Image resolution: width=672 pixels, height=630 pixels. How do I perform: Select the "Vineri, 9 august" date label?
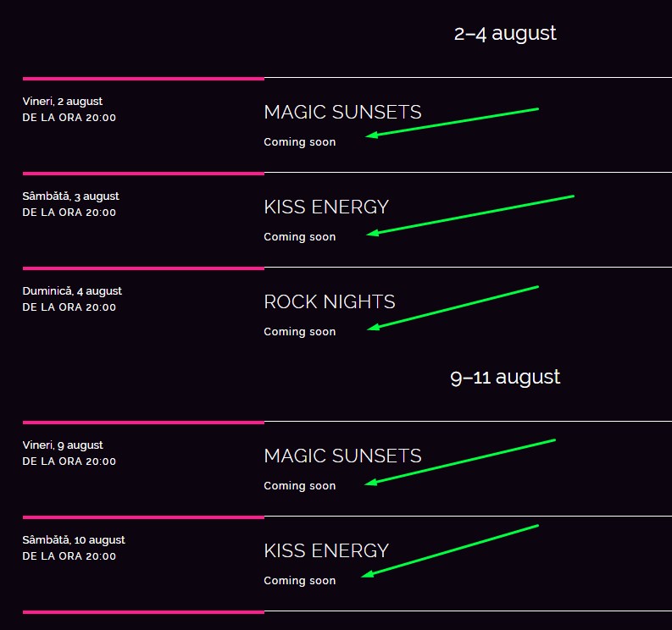(x=63, y=445)
